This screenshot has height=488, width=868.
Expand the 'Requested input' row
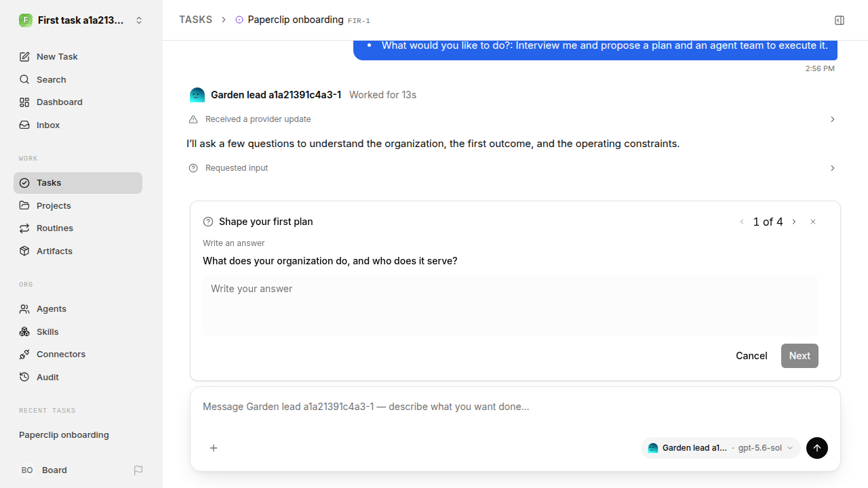(x=513, y=168)
